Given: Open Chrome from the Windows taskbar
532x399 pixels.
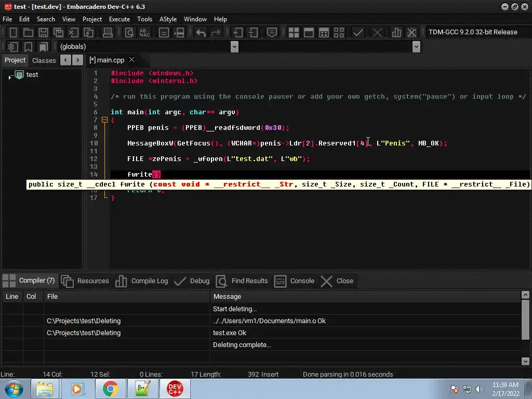Looking at the screenshot, I should pyautogui.click(x=111, y=389).
